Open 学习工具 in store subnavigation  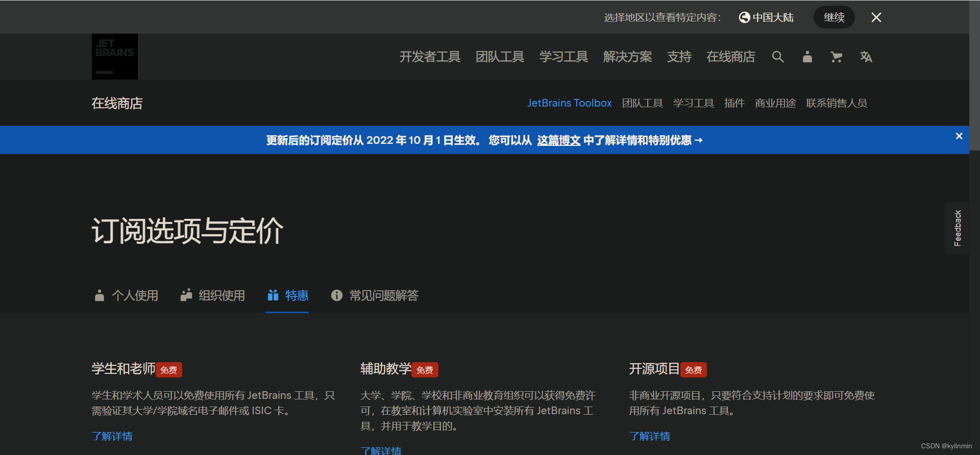693,103
